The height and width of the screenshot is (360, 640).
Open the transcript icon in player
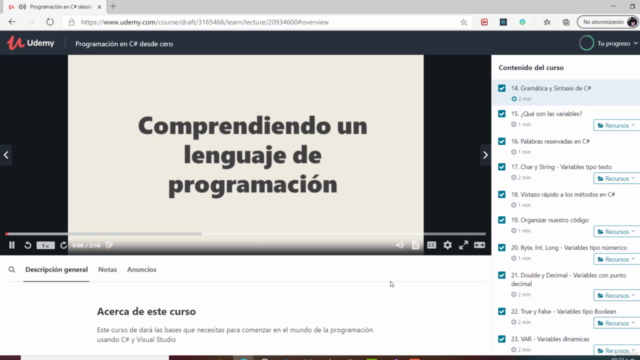[416, 245]
